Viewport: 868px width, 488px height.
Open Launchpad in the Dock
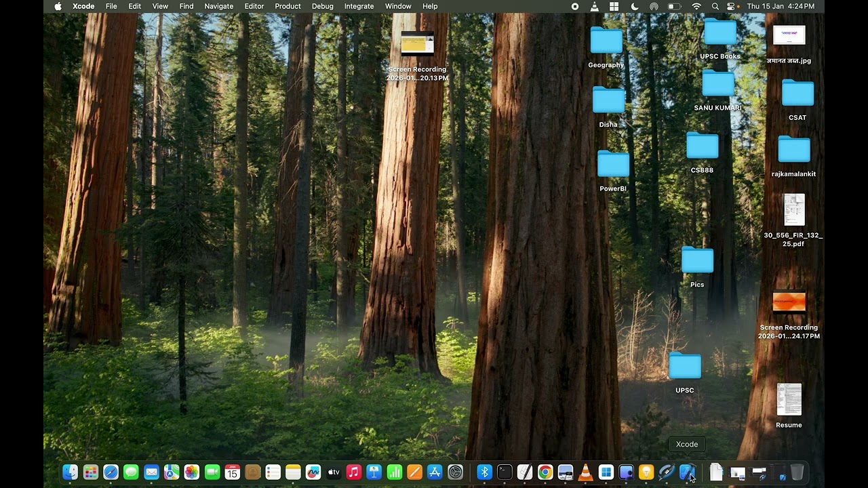pyautogui.click(x=91, y=472)
